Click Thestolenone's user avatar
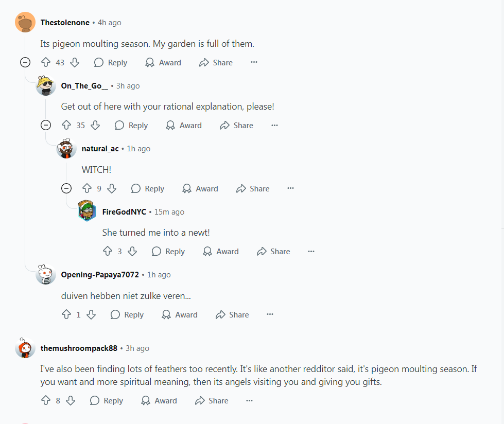This screenshot has height=424, width=504. pos(25,23)
